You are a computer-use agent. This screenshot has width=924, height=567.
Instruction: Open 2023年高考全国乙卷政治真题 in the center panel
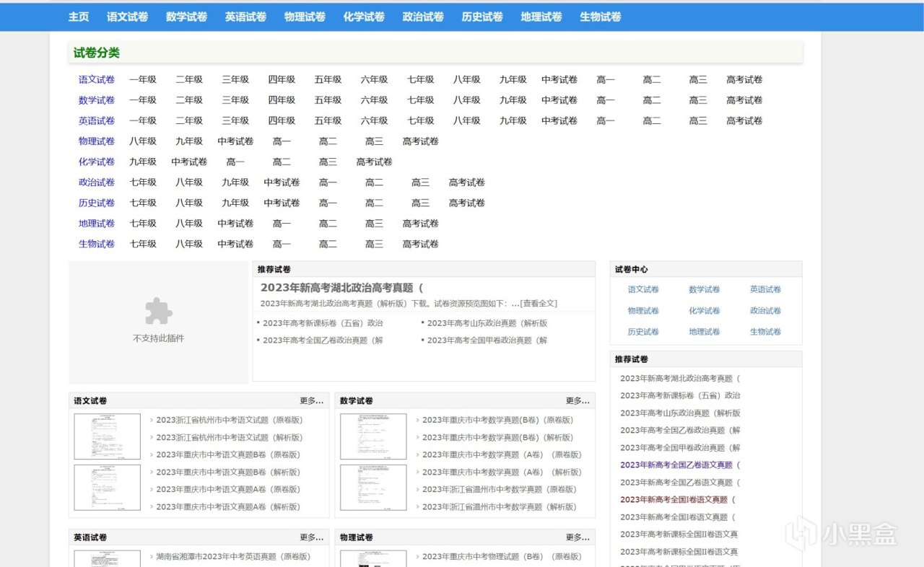(322, 340)
